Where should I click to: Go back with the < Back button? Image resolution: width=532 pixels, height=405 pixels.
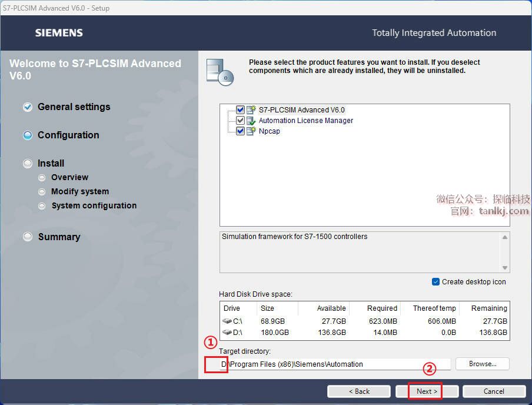(359, 391)
